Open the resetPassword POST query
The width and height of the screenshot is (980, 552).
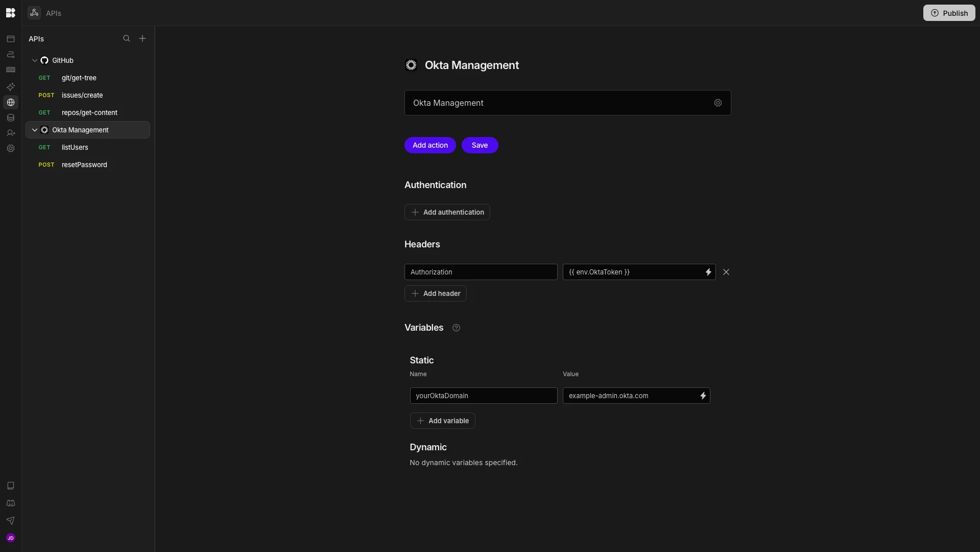[88, 165]
